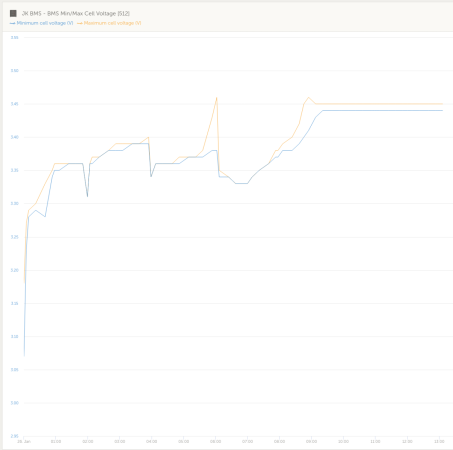Click the dark square widget icon beside title
Screen dimensions: 453x450
pos(13,13)
